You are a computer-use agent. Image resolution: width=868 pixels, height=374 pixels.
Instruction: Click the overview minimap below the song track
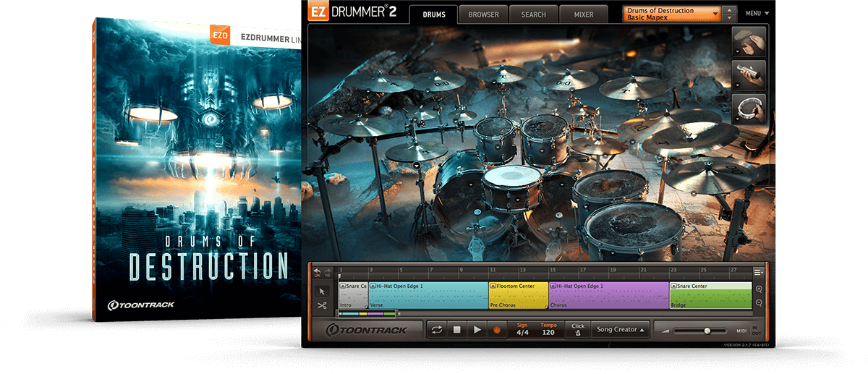tap(368, 314)
